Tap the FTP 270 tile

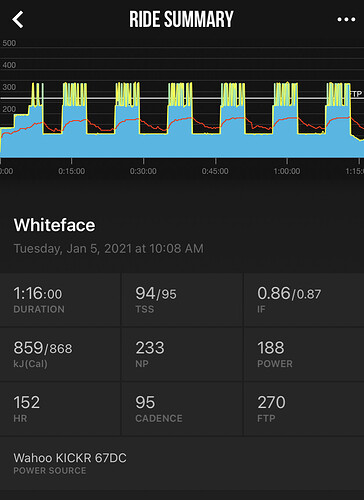pyautogui.click(x=304, y=409)
